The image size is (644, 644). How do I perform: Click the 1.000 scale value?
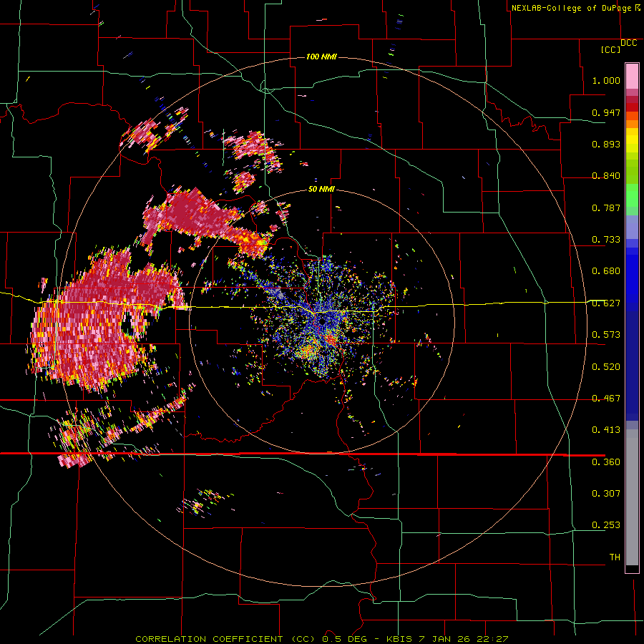click(x=606, y=80)
